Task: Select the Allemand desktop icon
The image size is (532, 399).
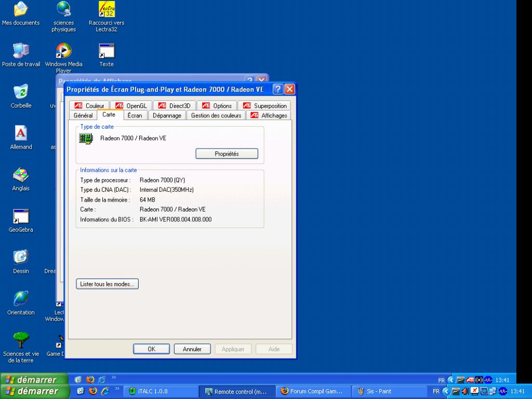Action: pyautogui.click(x=21, y=138)
